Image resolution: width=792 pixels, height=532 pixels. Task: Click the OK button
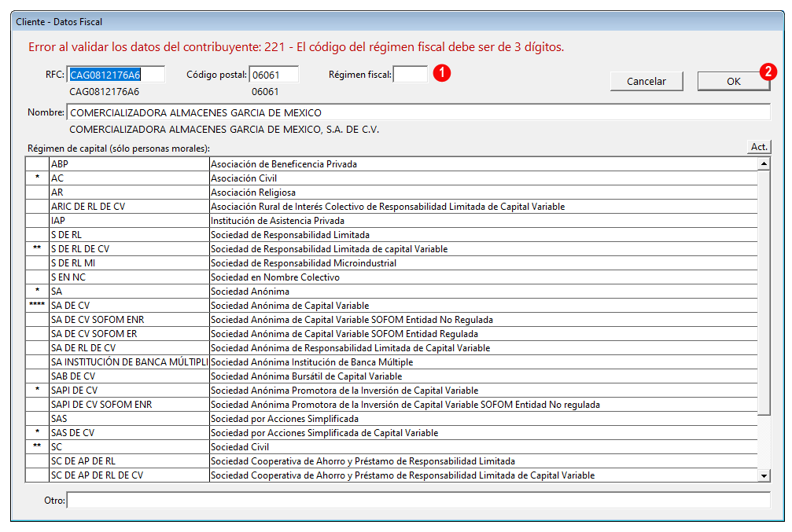pyautogui.click(x=732, y=81)
